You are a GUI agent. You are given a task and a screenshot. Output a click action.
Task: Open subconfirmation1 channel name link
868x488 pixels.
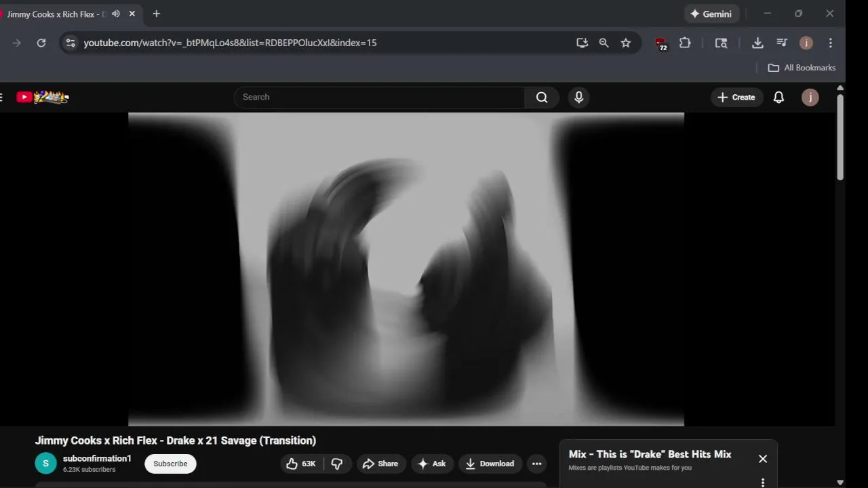(97, 459)
